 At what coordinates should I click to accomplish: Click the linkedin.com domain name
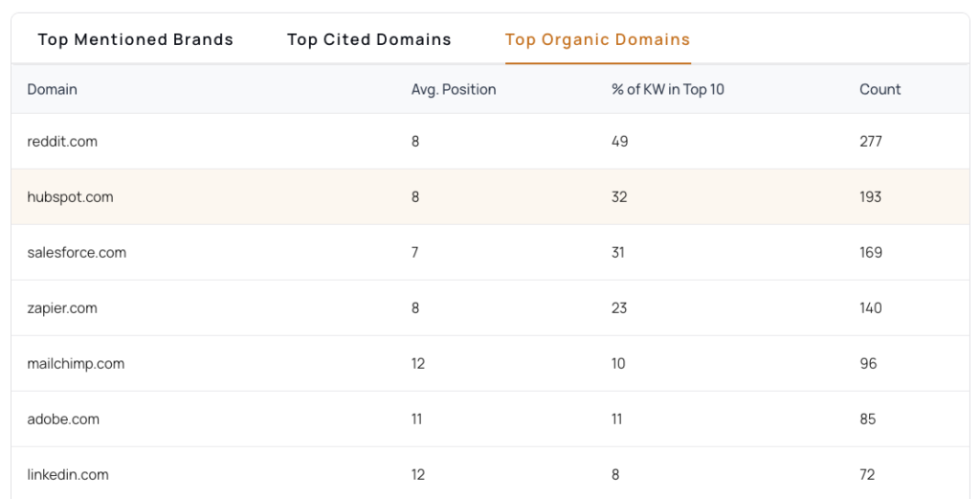tap(68, 475)
